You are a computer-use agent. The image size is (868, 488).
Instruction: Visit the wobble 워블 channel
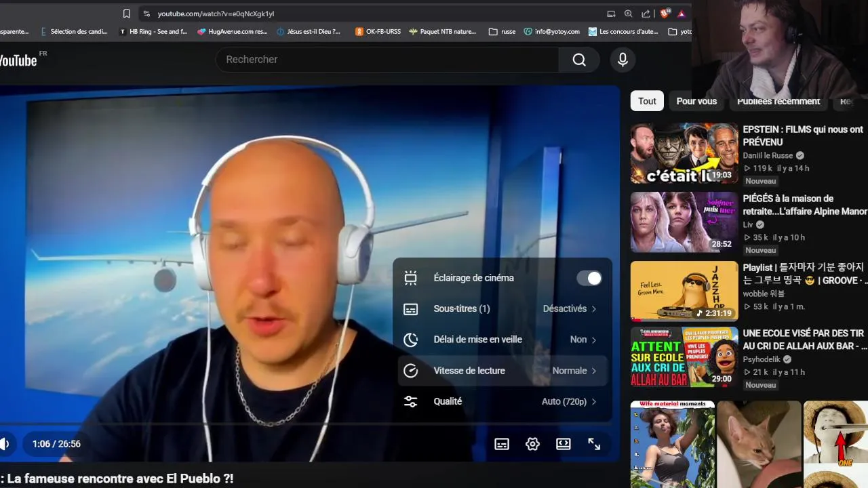(x=764, y=293)
